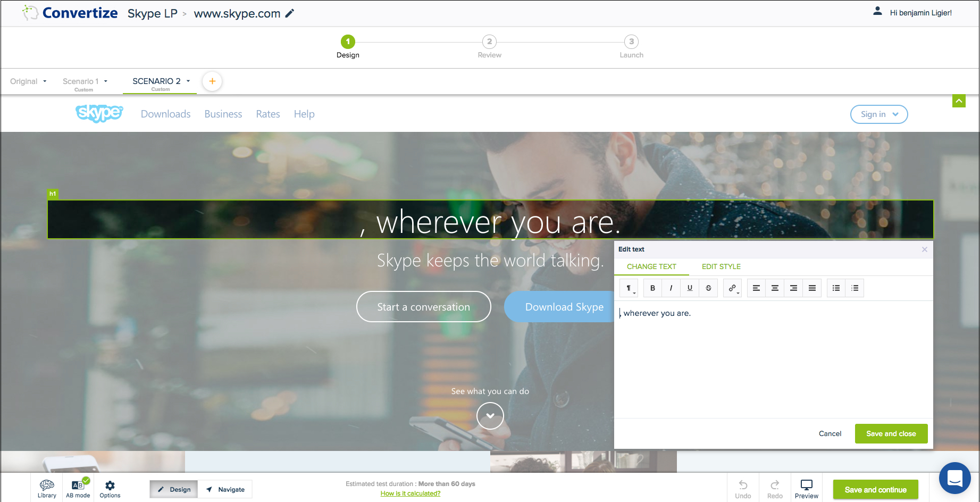980x502 pixels.
Task: Justify the text
Action: pyautogui.click(x=812, y=288)
